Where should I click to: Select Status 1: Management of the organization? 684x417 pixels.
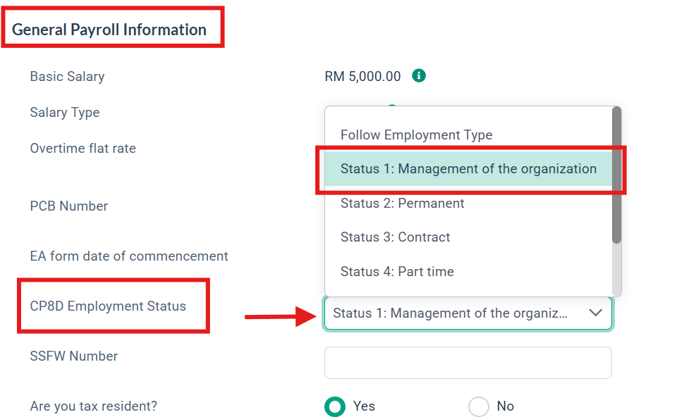(468, 169)
